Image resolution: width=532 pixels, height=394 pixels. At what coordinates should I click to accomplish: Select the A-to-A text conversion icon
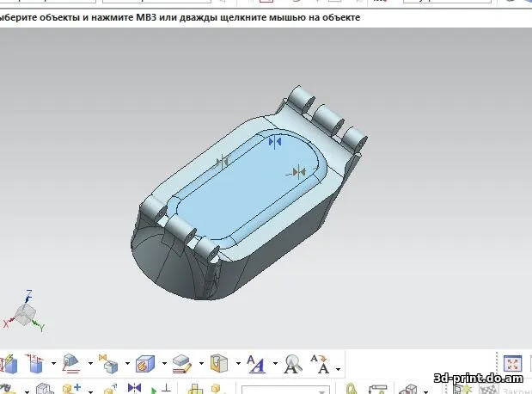pos(321,364)
